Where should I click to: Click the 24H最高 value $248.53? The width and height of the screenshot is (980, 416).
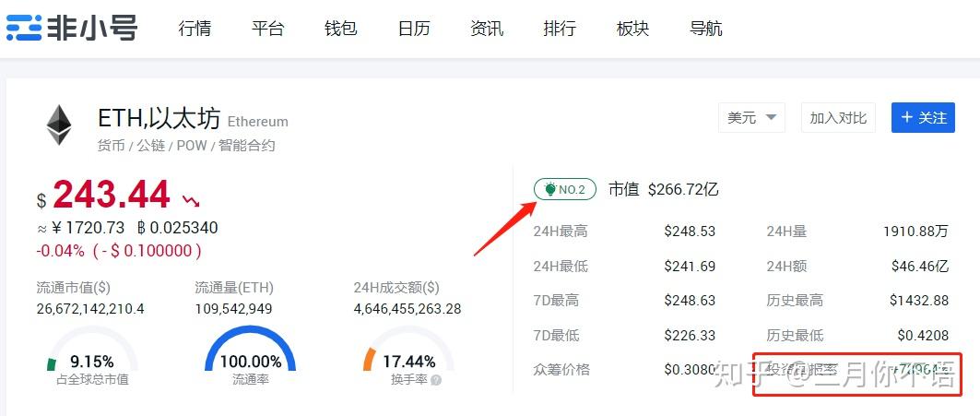click(690, 232)
